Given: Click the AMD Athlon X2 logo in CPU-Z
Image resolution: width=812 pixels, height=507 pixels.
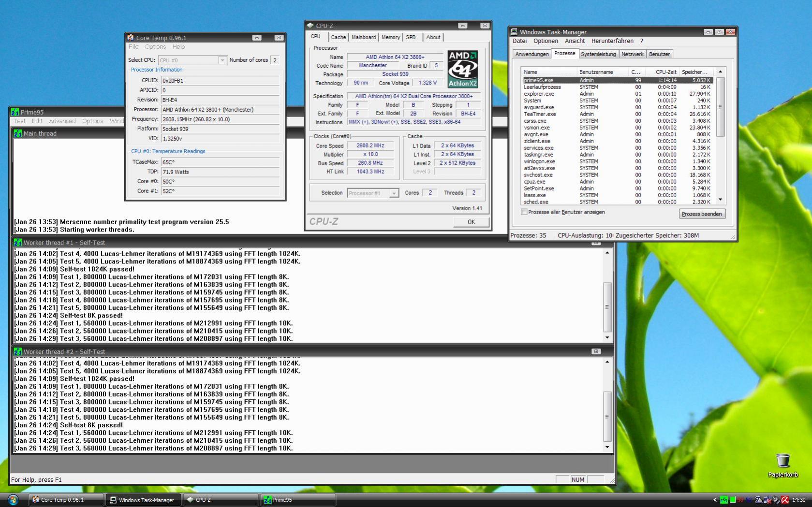Looking at the screenshot, I should [x=462, y=69].
